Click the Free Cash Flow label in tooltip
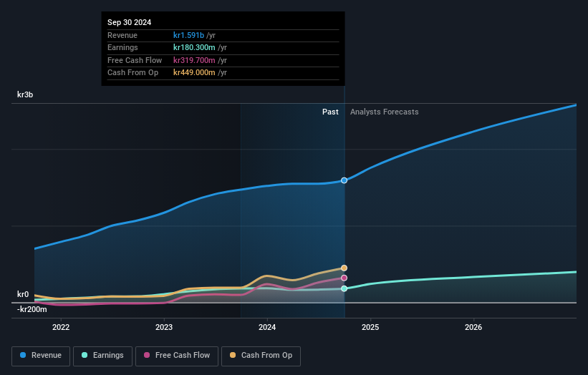Screen dimensions: 588x375 pyautogui.click(x=135, y=60)
